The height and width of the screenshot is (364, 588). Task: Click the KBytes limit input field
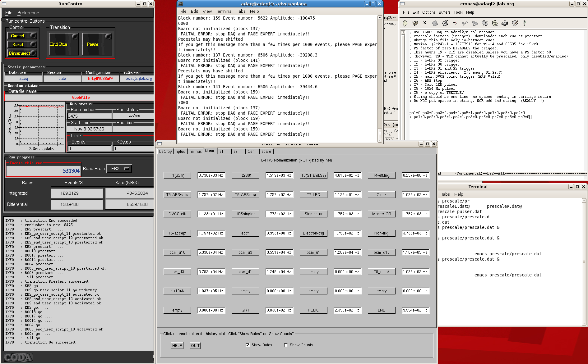coord(133,148)
